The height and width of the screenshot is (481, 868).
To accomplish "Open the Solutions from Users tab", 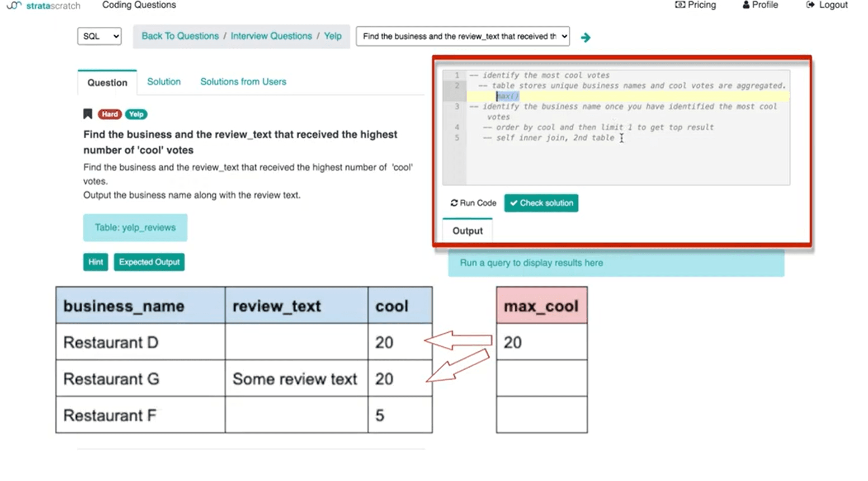I will coord(243,81).
